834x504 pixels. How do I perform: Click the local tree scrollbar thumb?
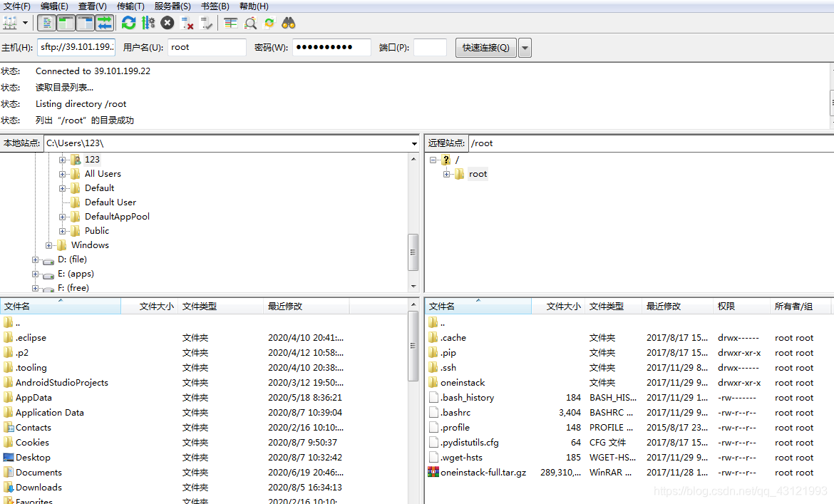click(413, 252)
